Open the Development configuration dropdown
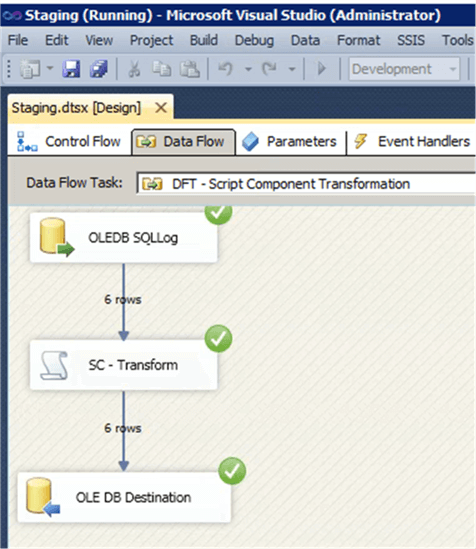This screenshot has height=549, width=476. [x=404, y=69]
